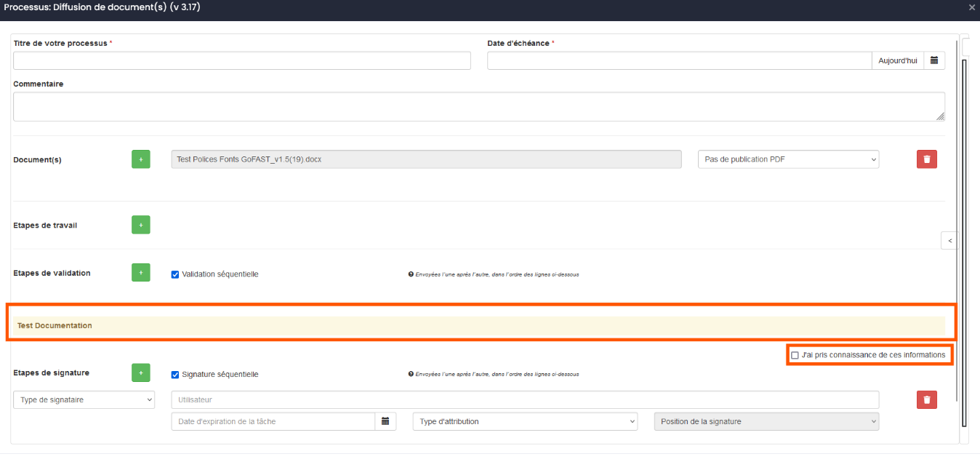Viewport: 980px width, 470px height.
Task: Open the Position de la signature dropdown
Action: (766, 421)
